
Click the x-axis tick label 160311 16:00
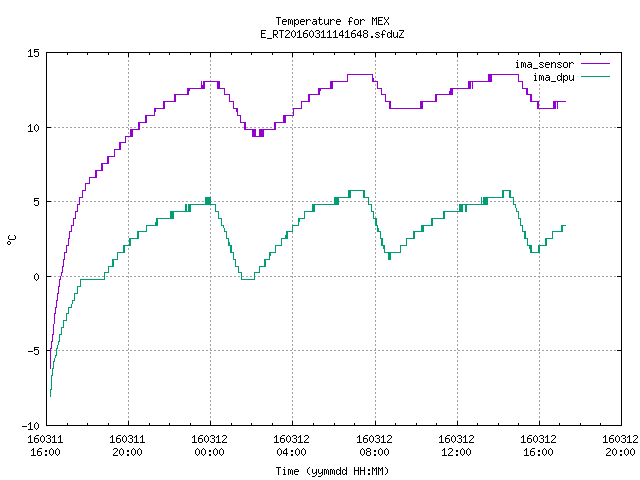tap(45, 445)
